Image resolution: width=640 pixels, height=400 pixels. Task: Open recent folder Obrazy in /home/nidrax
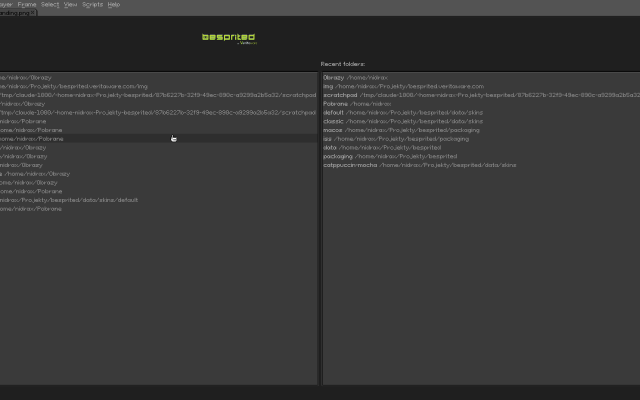point(481,78)
